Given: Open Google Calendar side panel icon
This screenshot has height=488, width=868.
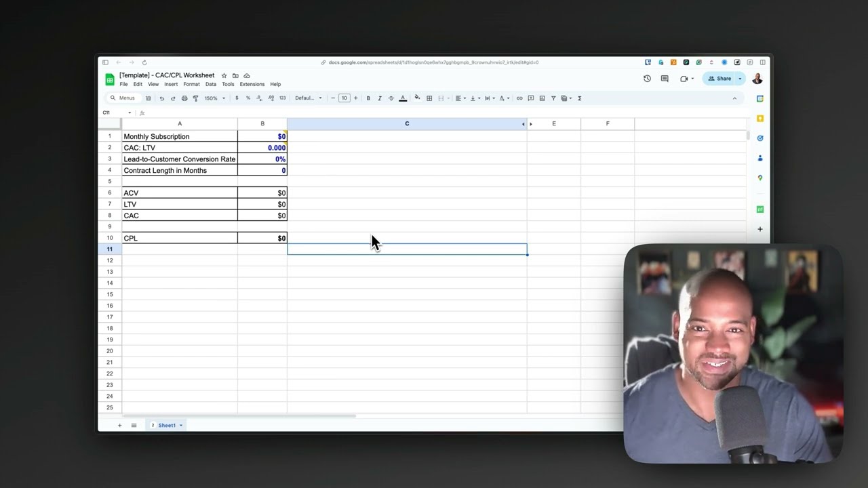Looking at the screenshot, I should click(760, 99).
